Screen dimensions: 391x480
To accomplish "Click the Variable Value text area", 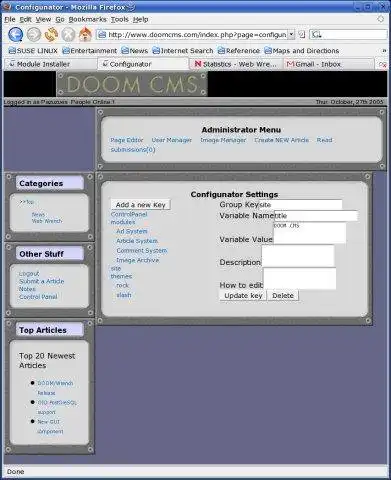I will coord(309,233).
